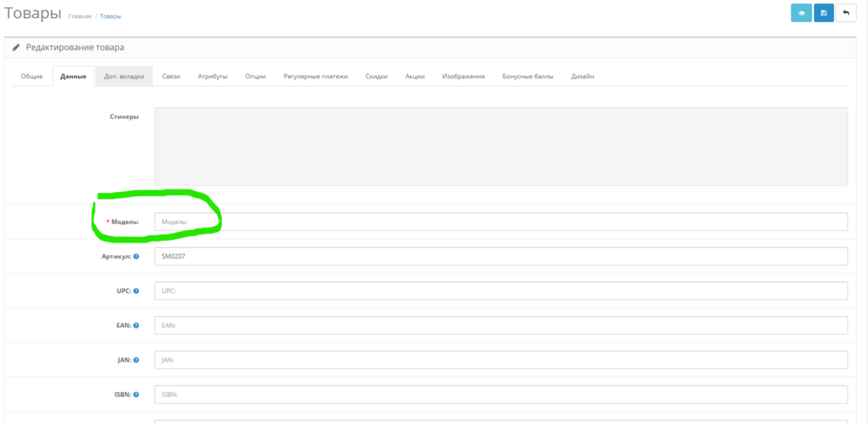Select the Опции tab
The width and height of the screenshot is (868, 424).
[255, 76]
